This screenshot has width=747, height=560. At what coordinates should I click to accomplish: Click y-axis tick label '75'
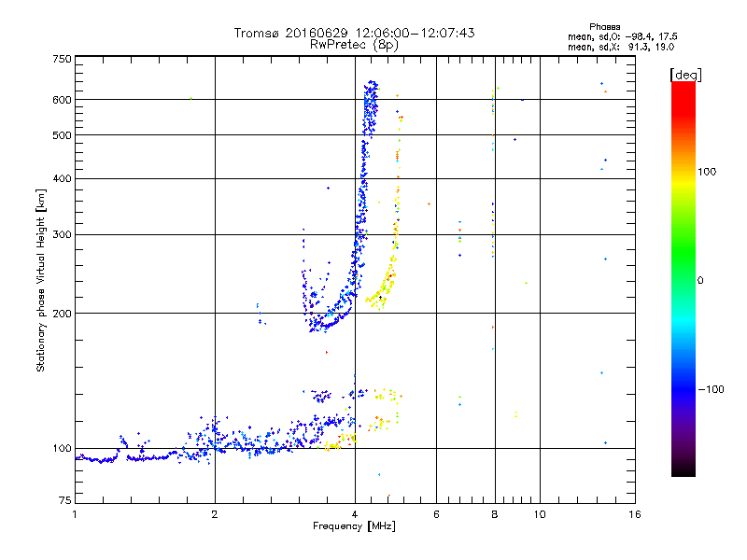pos(65,500)
